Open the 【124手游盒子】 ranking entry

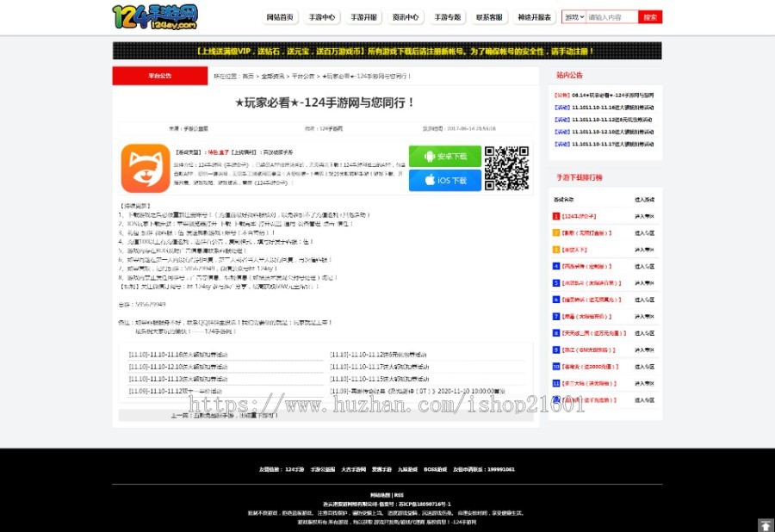tap(579, 216)
